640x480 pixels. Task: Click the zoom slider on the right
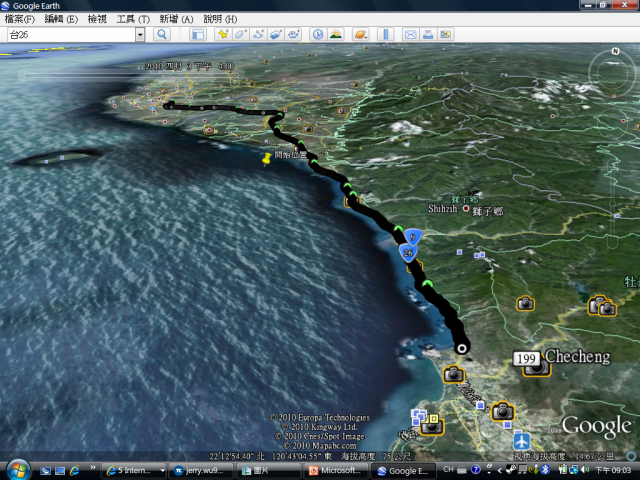[612, 203]
